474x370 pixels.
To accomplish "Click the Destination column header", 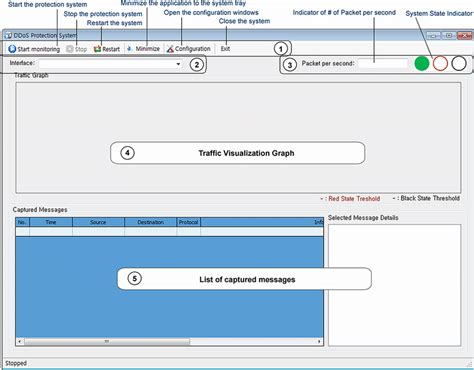I will pos(151,222).
